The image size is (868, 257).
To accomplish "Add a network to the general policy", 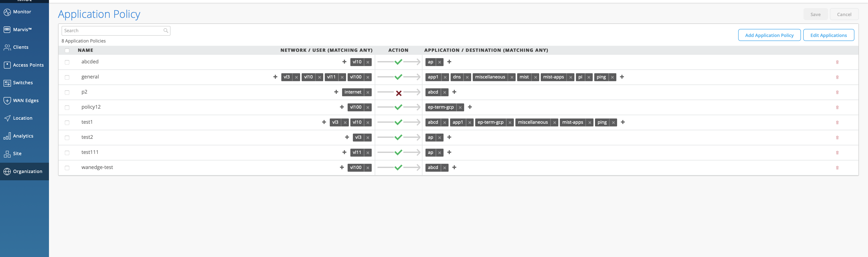I will coord(275,77).
